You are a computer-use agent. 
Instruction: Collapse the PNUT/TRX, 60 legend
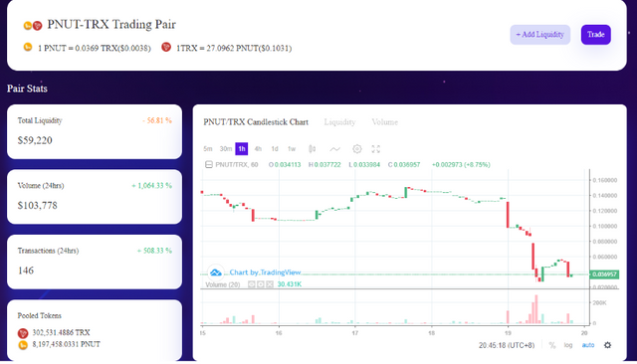(x=209, y=164)
